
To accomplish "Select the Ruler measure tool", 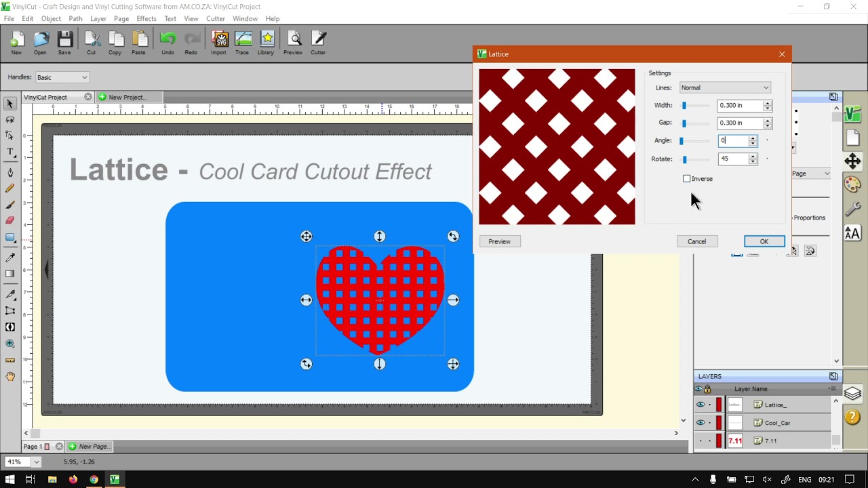I will (x=10, y=361).
